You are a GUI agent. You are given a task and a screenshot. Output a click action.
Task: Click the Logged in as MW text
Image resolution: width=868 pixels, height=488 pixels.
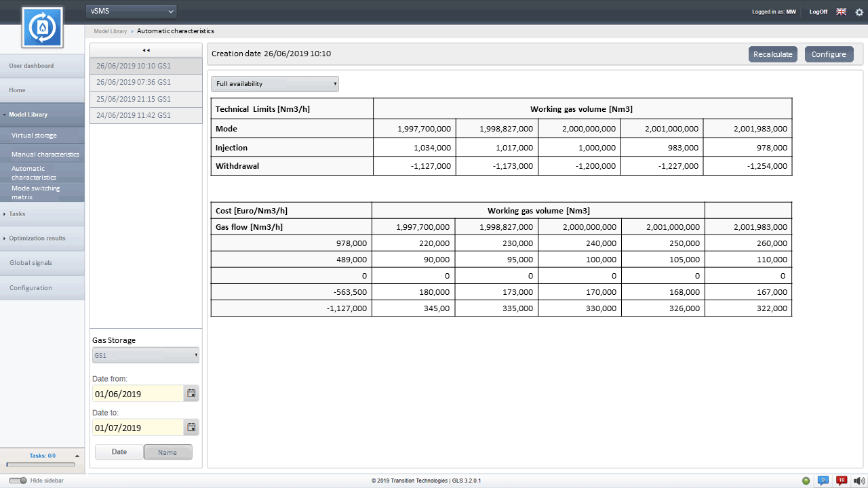(774, 12)
